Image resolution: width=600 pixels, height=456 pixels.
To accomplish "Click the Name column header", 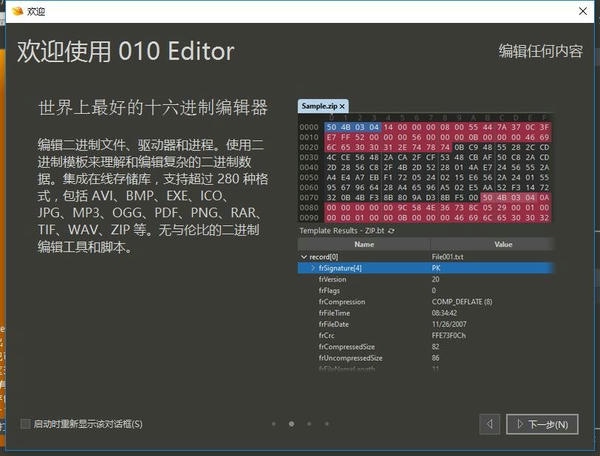I will 364,244.
